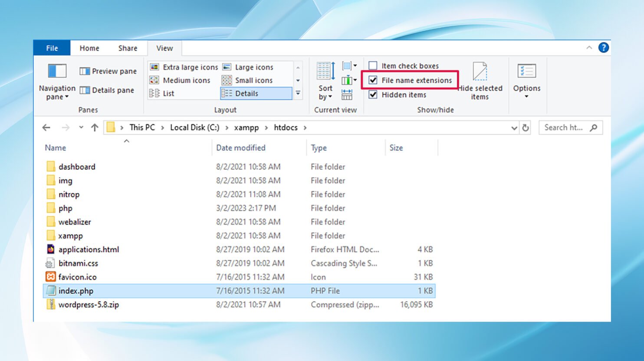
Task: Toggle the Hidden items checkbox
Action: (x=373, y=95)
